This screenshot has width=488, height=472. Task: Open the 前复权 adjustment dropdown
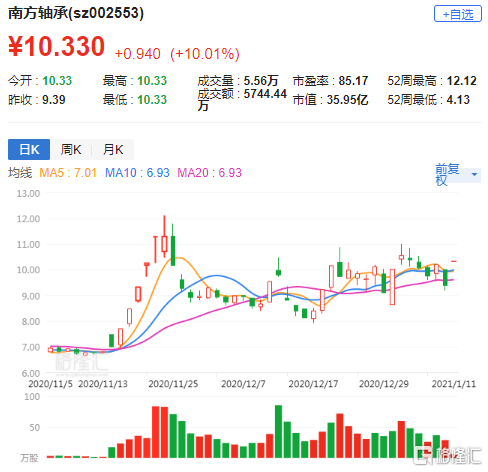pos(458,175)
